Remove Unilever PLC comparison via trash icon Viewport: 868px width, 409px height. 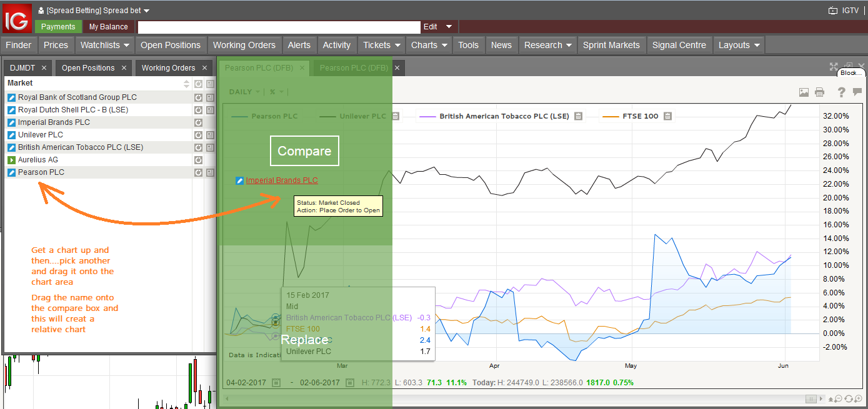tap(396, 116)
